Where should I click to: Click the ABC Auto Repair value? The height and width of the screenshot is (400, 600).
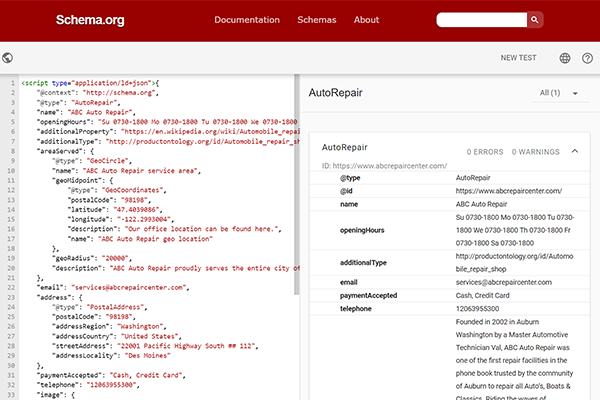[481, 204]
